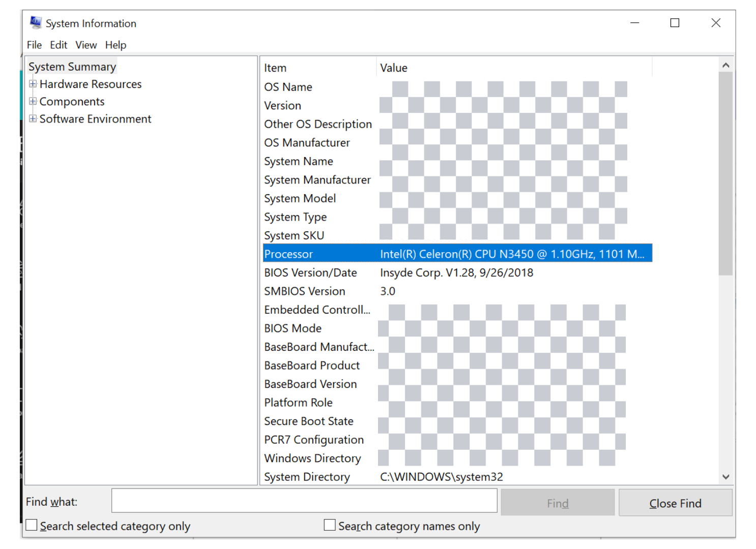Click the Insyde Corp. V1.28 value

(x=456, y=272)
